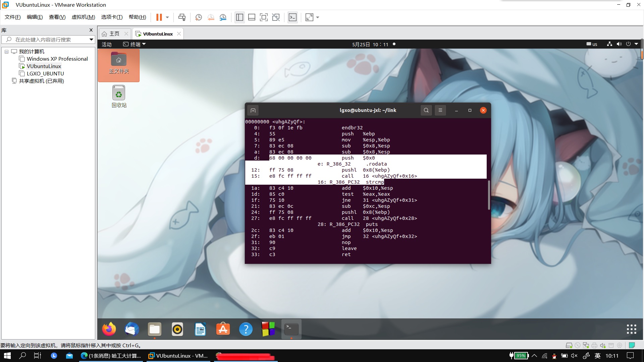Viewport: 644px width, 362px height.
Task: Toggle the console view button
Action: click(x=292, y=17)
